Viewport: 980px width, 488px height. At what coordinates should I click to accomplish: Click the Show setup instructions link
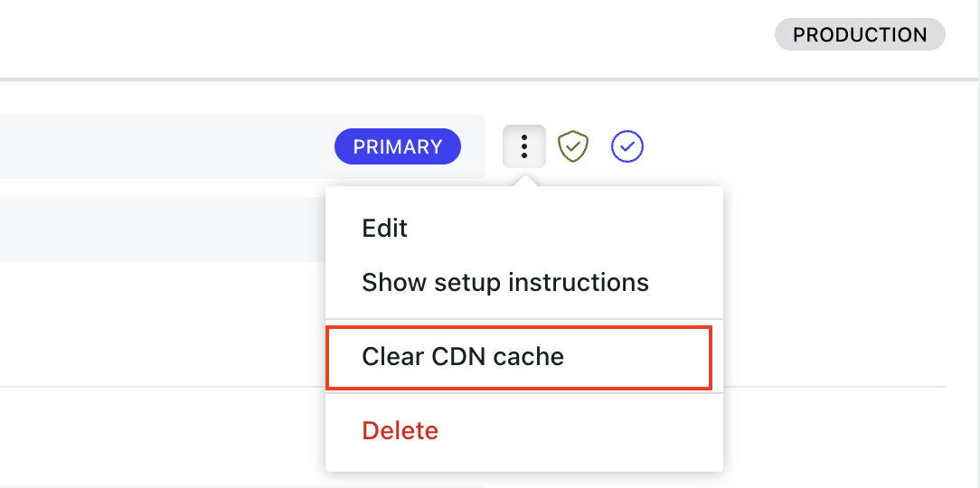coord(505,283)
